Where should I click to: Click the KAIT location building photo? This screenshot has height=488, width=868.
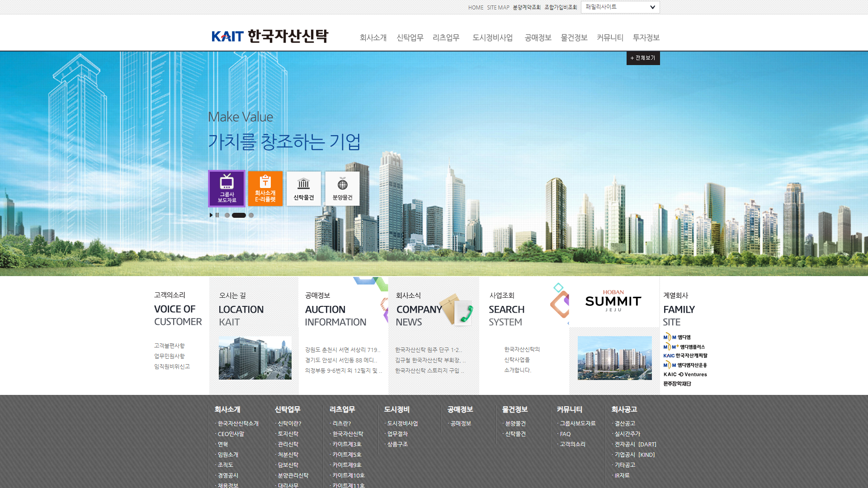[x=255, y=358]
